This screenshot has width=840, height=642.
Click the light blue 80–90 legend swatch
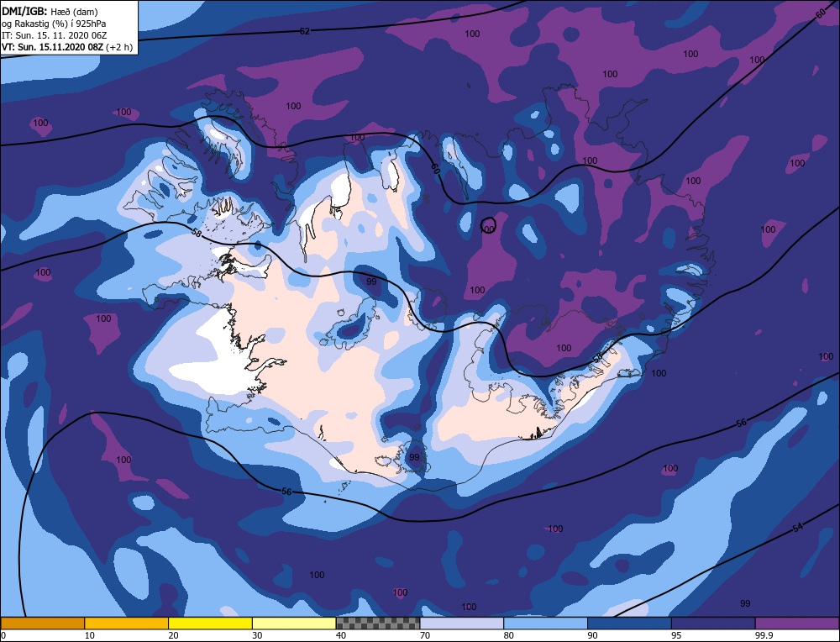click(x=545, y=624)
